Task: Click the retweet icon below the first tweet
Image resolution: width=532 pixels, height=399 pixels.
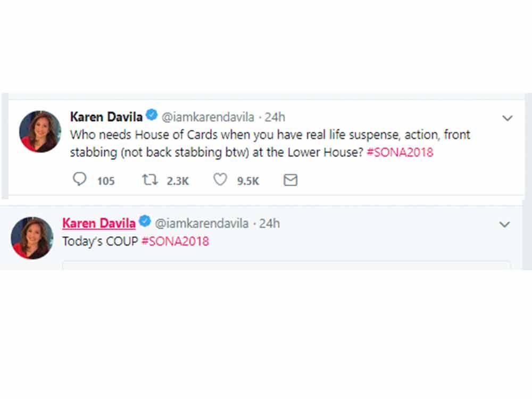Action: click(150, 180)
